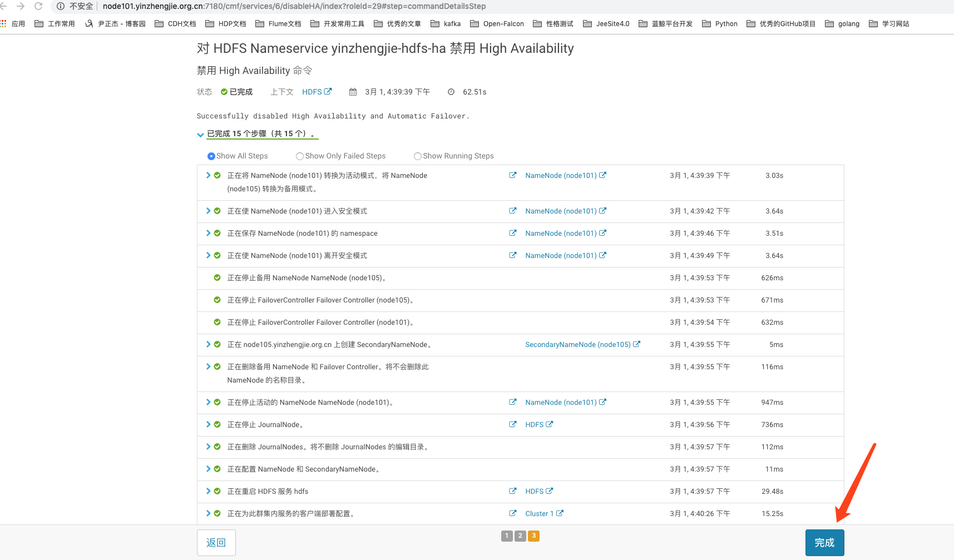Select the Show All Steps radio button
The image size is (954, 560).
click(x=211, y=156)
